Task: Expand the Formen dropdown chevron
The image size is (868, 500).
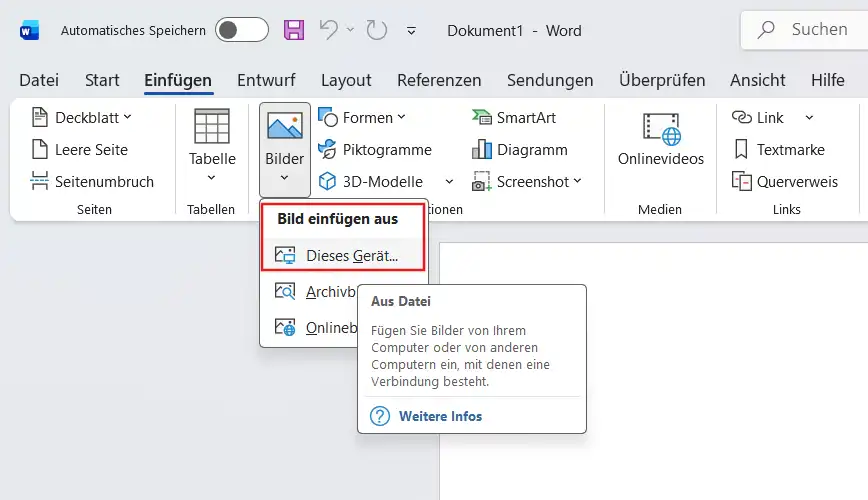Action: click(401, 117)
